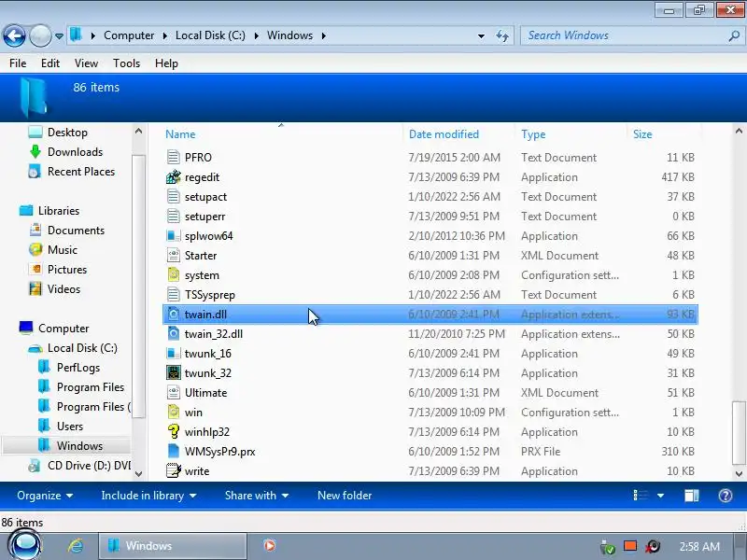Open the Edit menu
The height and width of the screenshot is (560, 747).
[50, 63]
